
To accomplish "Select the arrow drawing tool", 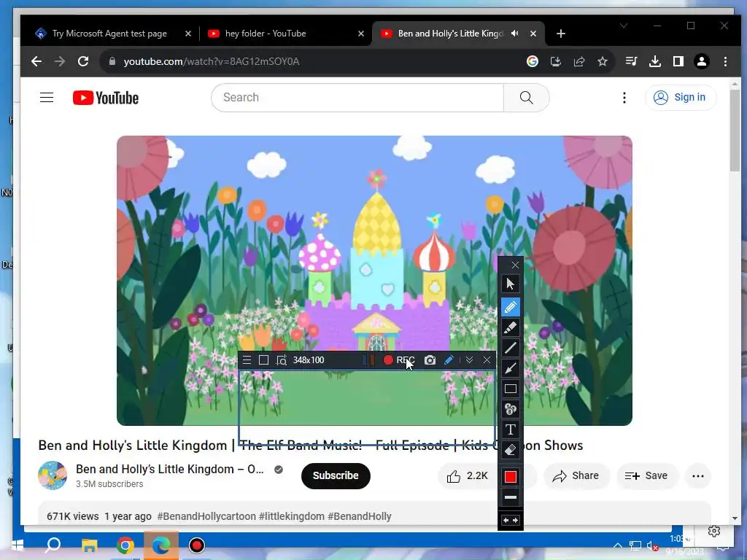I will 510,368.
